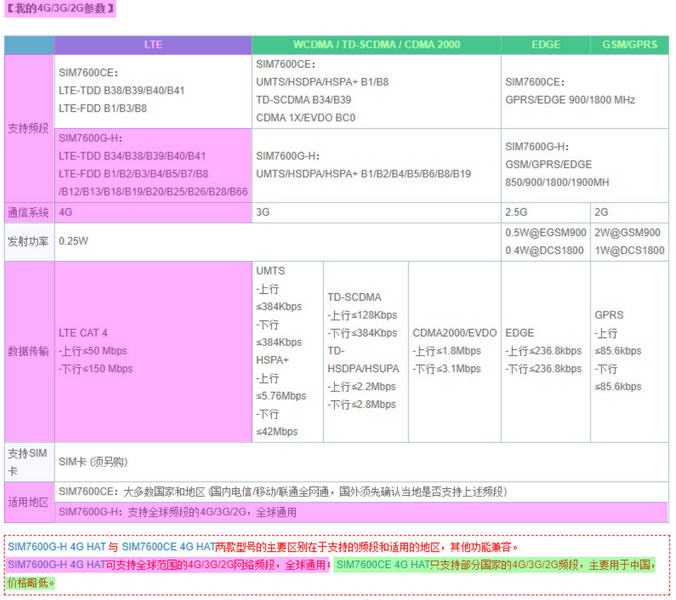Click -上行≤2.2Mbps text
The image size is (676, 600).
[361, 387]
